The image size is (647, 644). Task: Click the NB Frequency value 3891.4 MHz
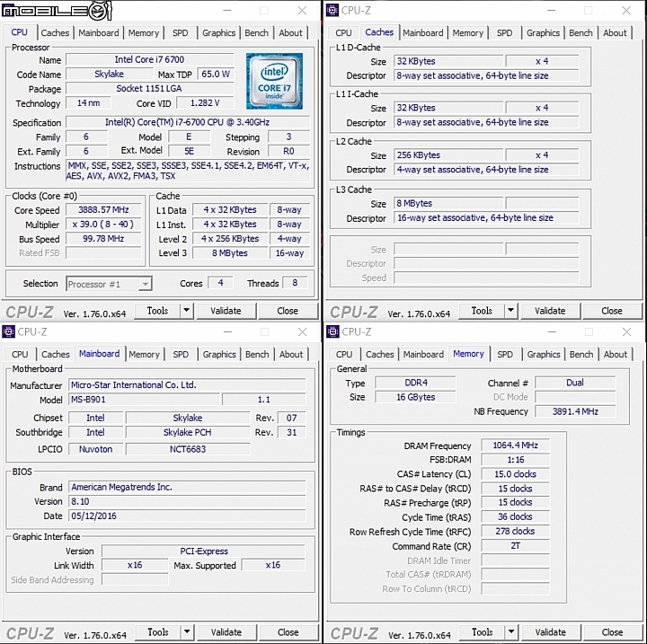[x=575, y=411]
